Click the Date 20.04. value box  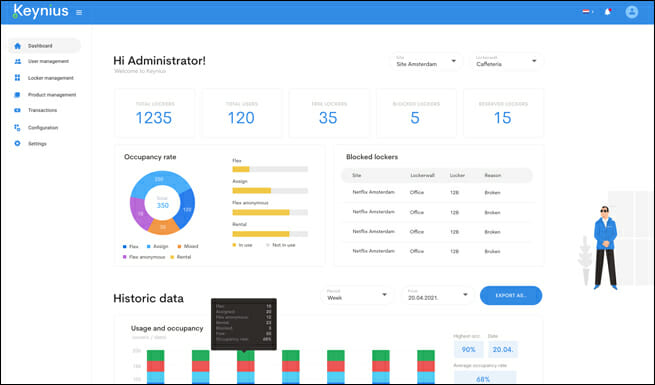tap(503, 350)
